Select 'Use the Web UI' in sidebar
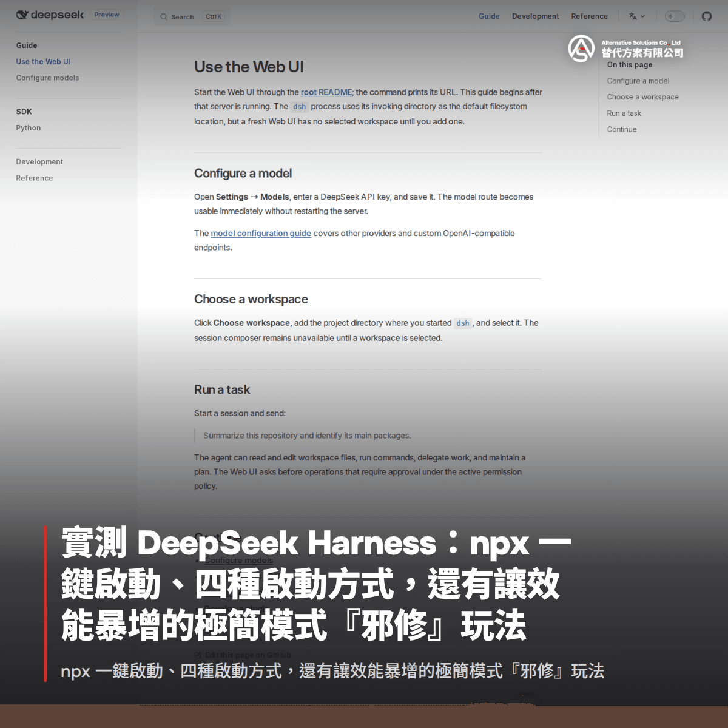The image size is (728, 728). (x=43, y=62)
